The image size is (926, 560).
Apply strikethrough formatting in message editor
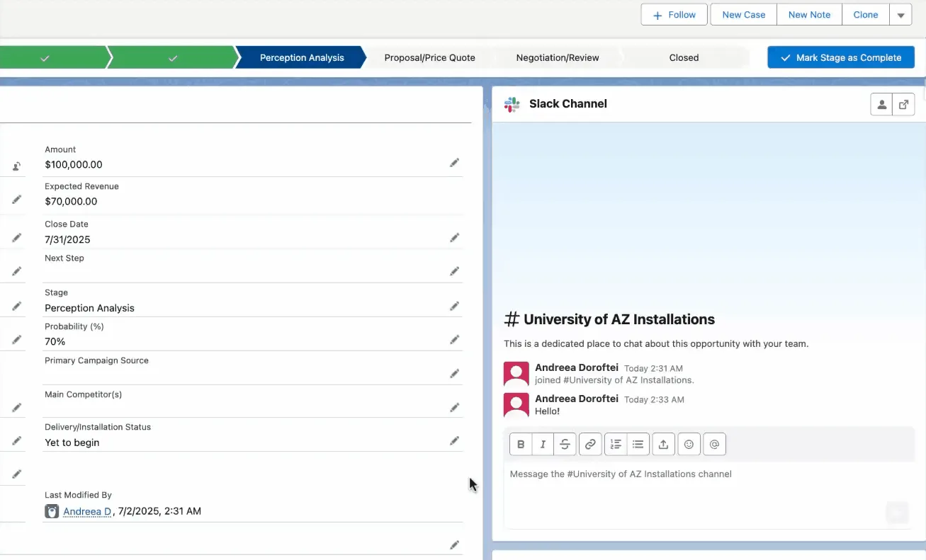point(565,445)
